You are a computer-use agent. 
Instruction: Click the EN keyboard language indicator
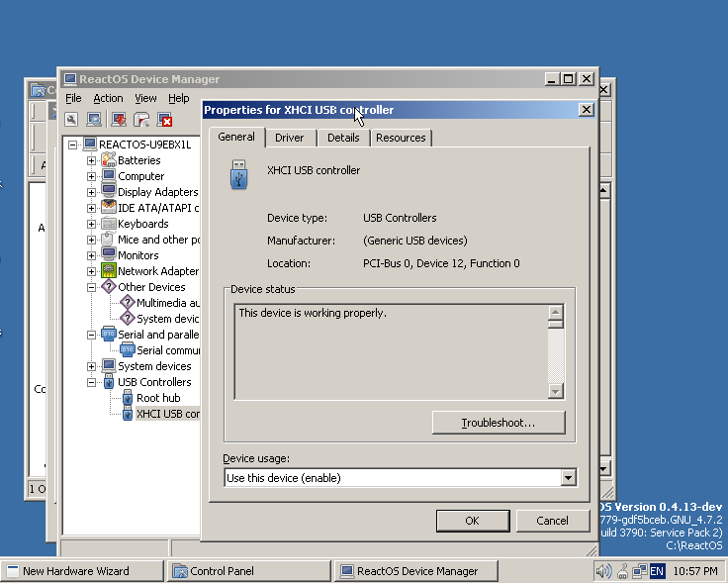pyautogui.click(x=657, y=571)
